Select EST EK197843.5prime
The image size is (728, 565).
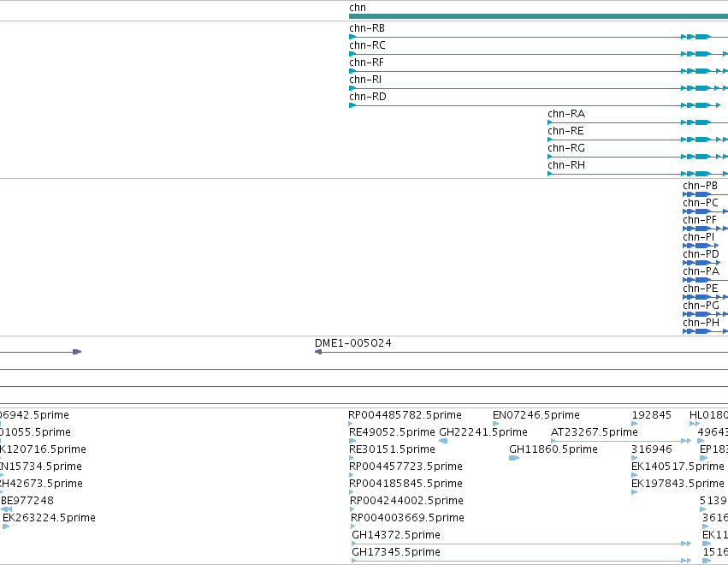(678, 484)
